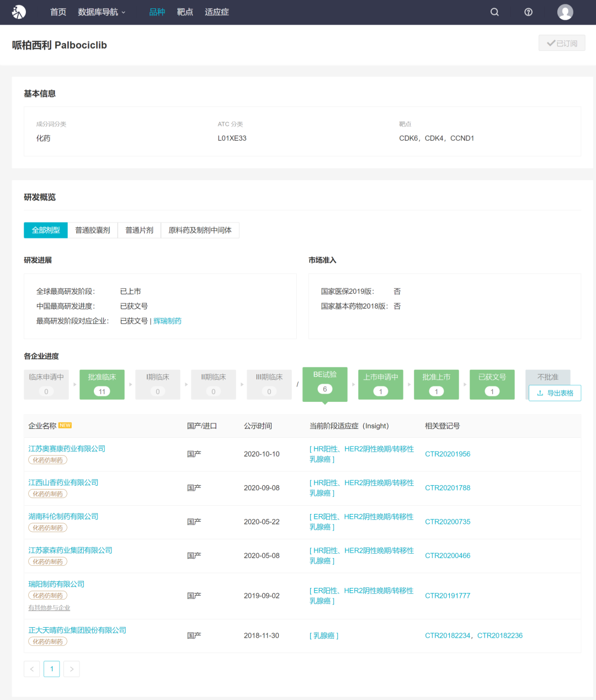Viewport: 596px width, 700px height.
Task: Open 适应症 navigation item
Action: pyautogui.click(x=217, y=12)
